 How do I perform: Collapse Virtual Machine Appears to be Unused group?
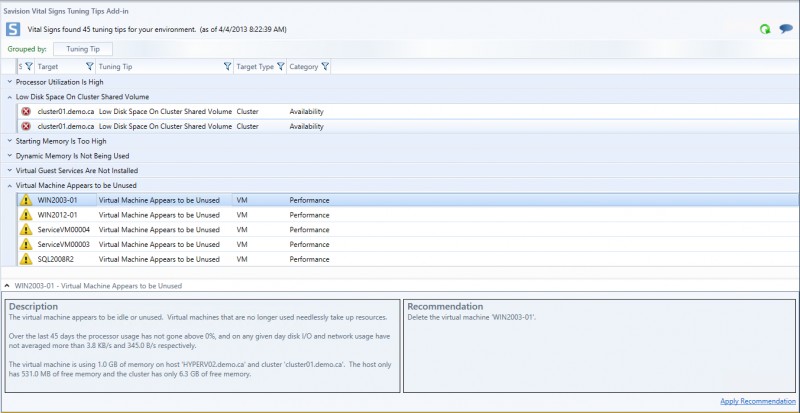pyautogui.click(x=10, y=185)
